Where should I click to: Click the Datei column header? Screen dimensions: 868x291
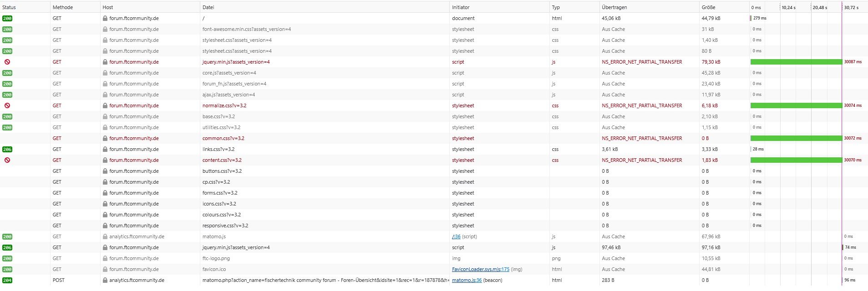208,7
